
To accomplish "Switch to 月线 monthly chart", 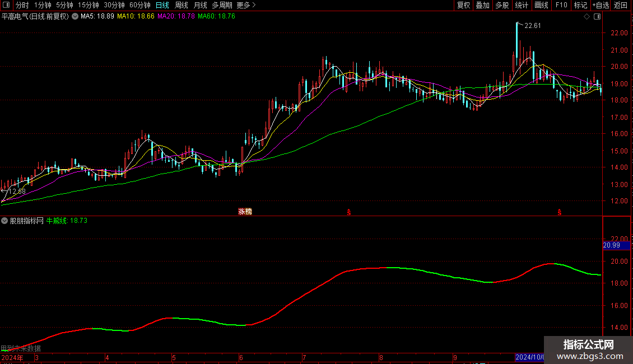I will click(x=200, y=5).
